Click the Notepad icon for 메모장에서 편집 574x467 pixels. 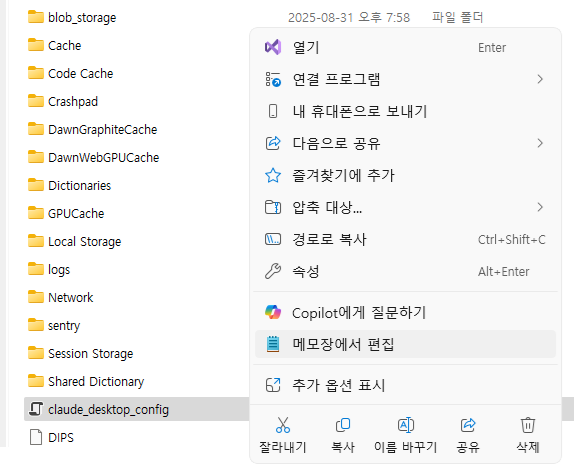[273, 344]
